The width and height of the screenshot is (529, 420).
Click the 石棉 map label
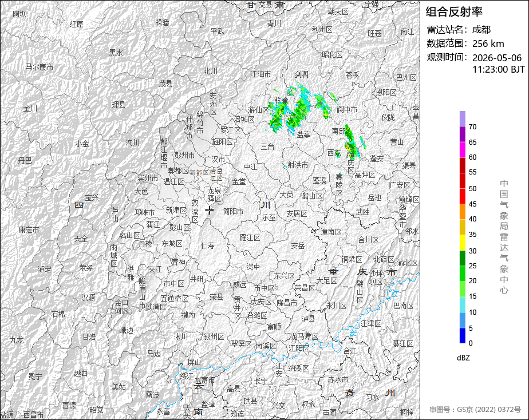pyautogui.click(x=58, y=314)
